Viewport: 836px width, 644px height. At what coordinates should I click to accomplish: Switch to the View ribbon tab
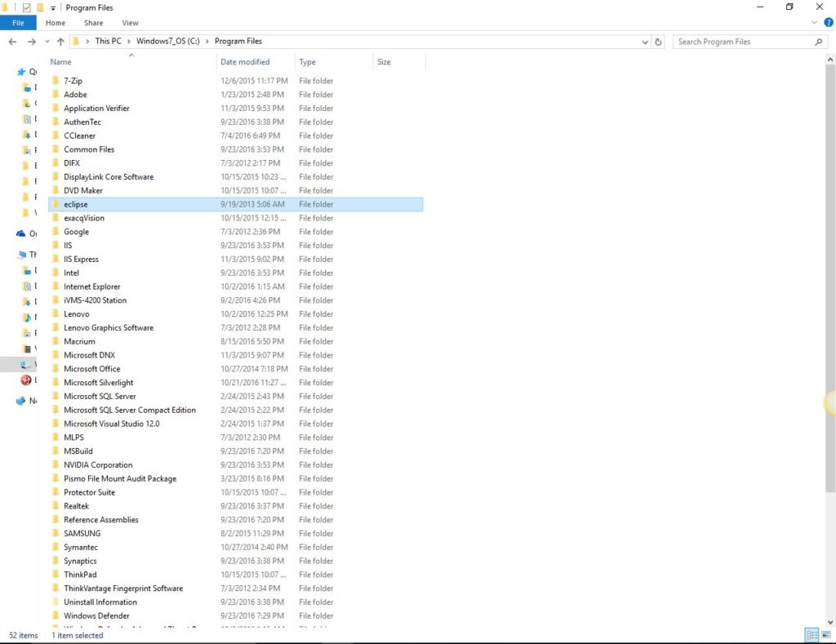[131, 22]
